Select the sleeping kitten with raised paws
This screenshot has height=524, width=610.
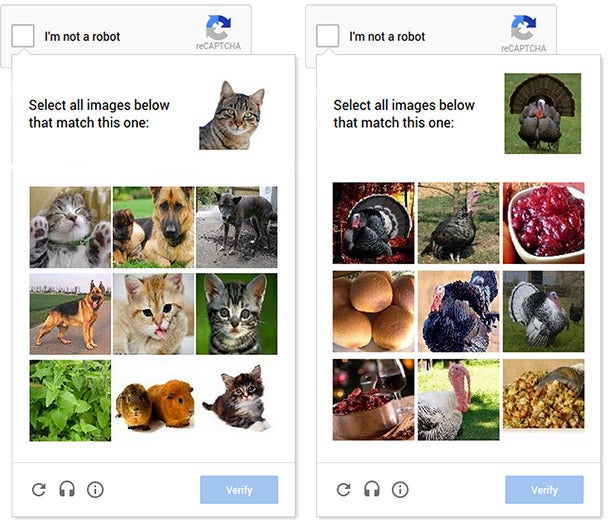[70, 227]
